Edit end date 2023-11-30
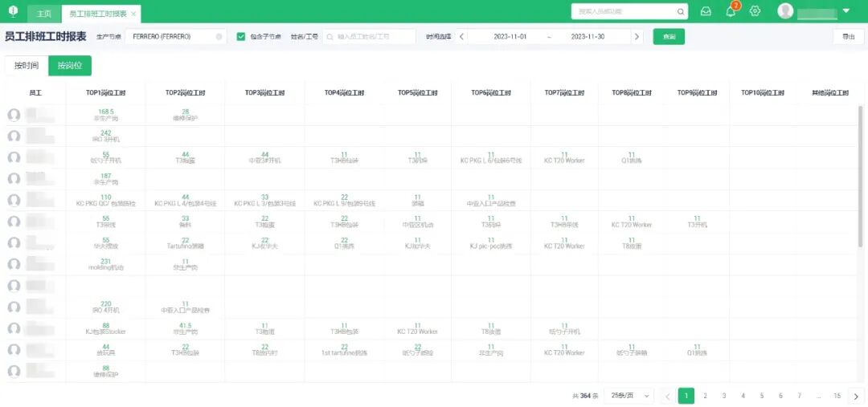 [x=588, y=36]
